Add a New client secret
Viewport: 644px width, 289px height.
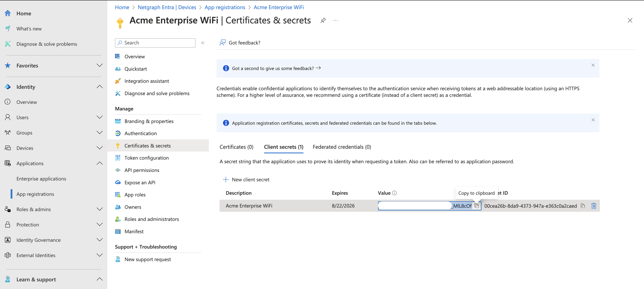246,180
